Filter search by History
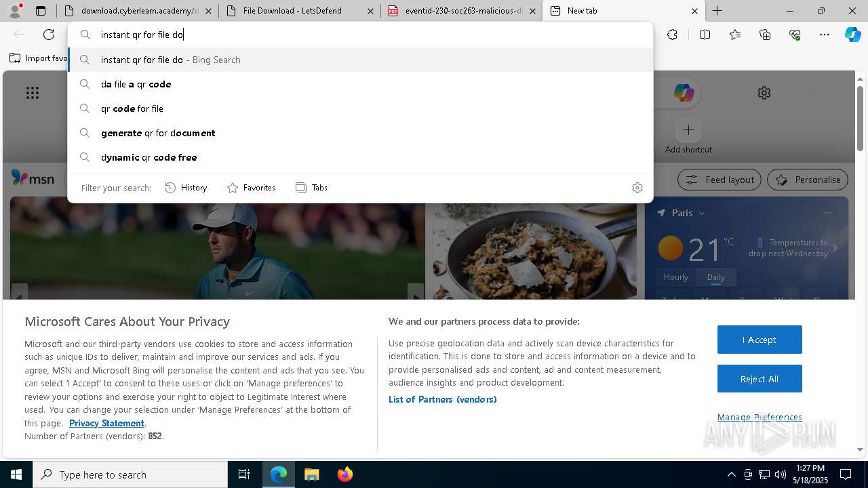Viewport: 868px width, 488px height. click(186, 188)
